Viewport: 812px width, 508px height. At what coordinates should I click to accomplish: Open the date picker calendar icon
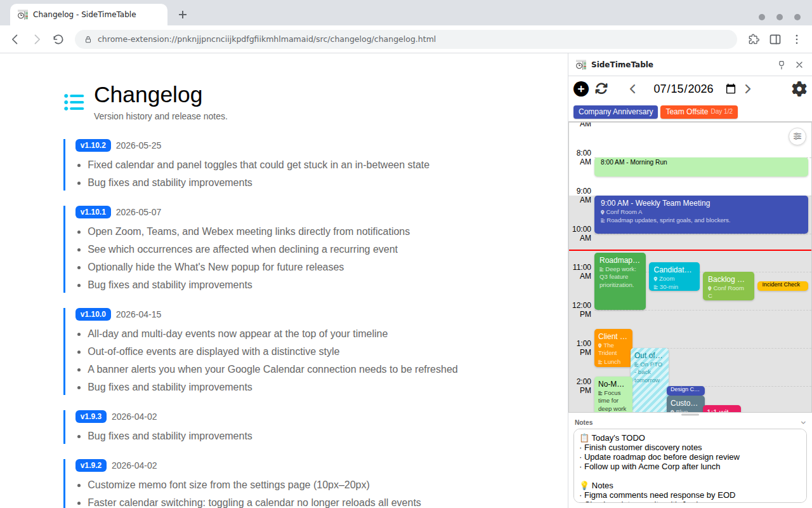(731, 89)
